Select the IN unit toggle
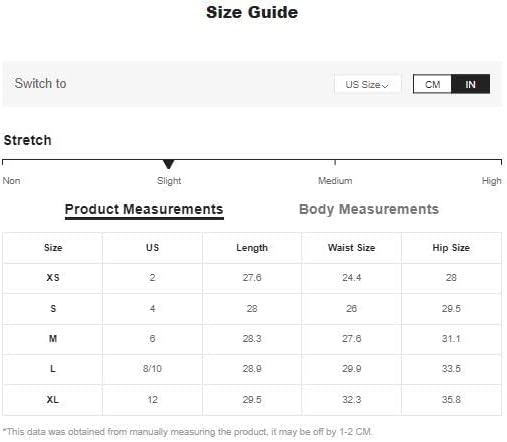This screenshot has height=442, width=507. (x=470, y=84)
